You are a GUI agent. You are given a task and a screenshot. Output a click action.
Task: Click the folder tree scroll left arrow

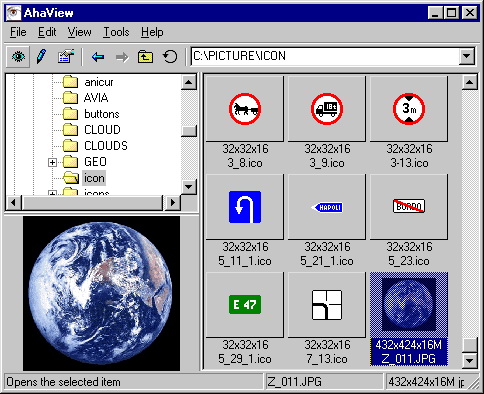(x=14, y=202)
